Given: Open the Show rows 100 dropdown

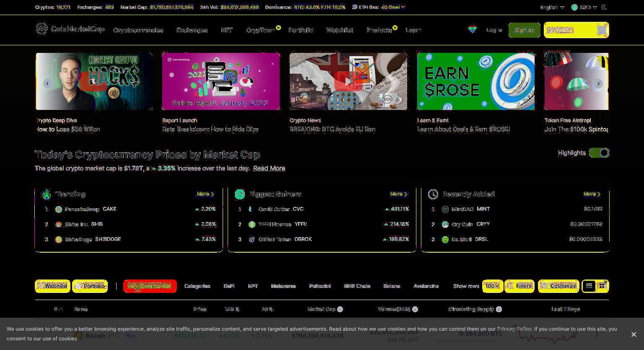Looking at the screenshot, I should (x=492, y=286).
